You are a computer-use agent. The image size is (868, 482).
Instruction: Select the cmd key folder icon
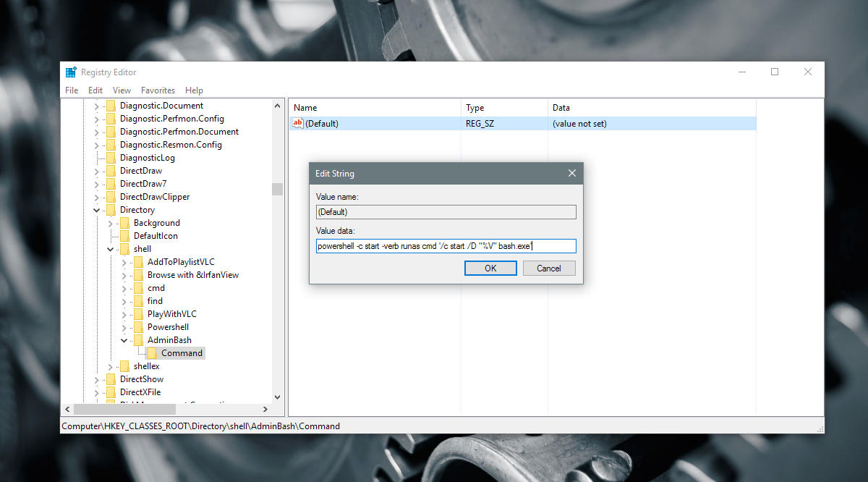click(x=138, y=288)
